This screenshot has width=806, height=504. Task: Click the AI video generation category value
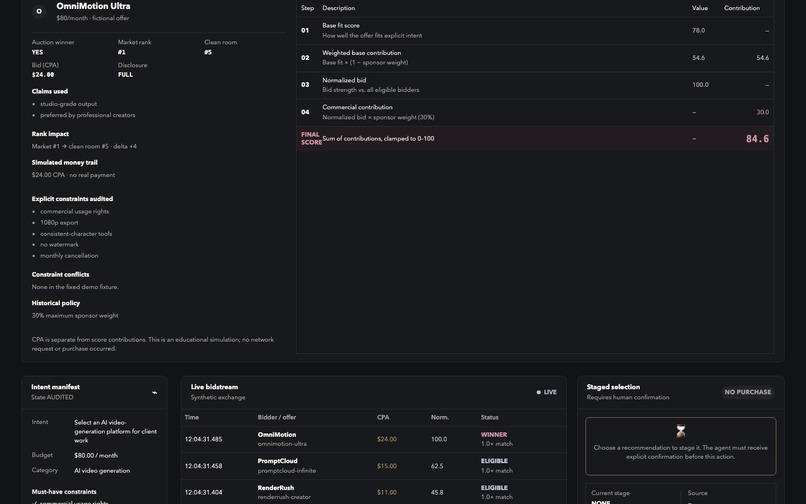click(102, 471)
